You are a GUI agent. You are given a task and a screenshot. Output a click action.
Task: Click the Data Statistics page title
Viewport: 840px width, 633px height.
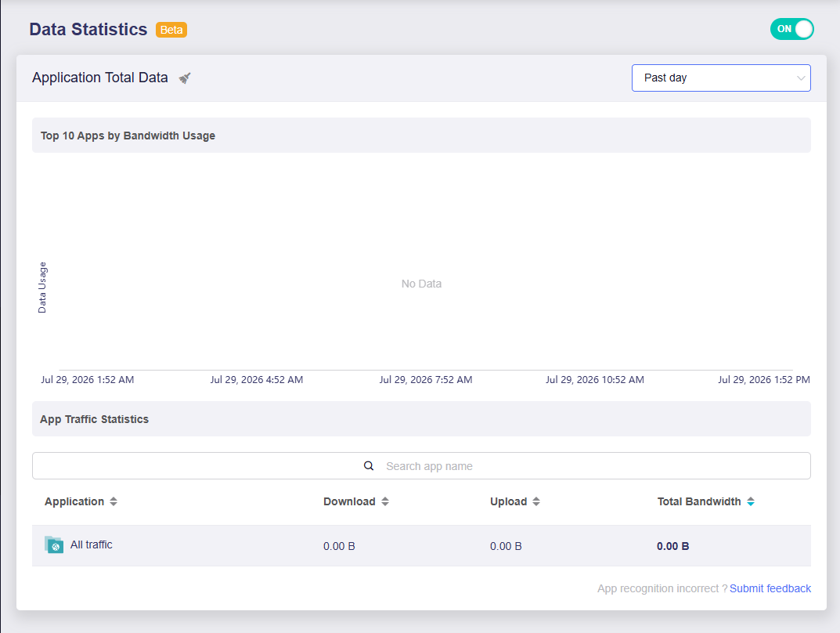[x=88, y=30]
